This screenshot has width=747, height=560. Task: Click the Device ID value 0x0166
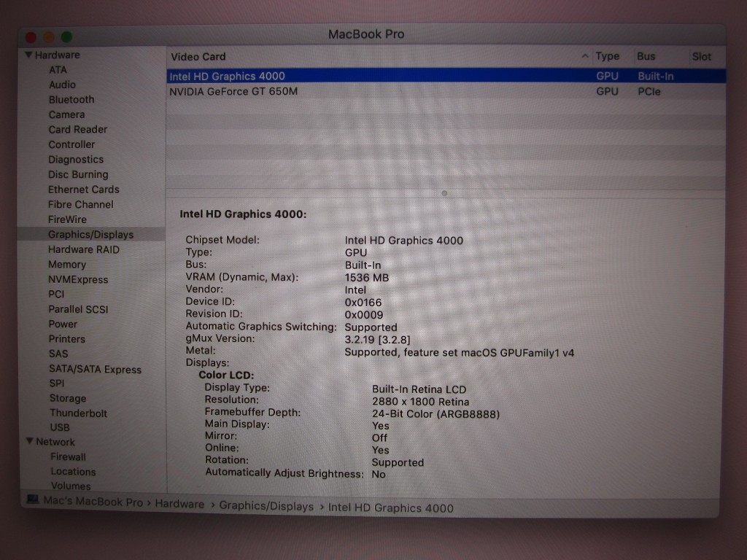point(363,303)
